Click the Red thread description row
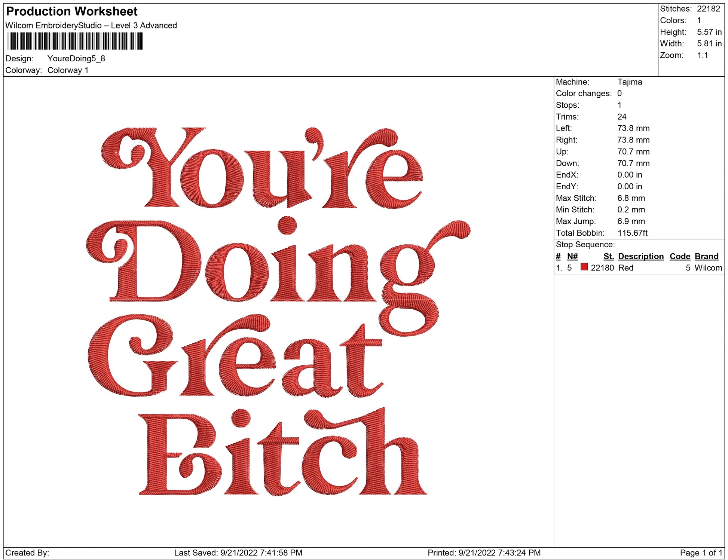This screenshot has width=728, height=560. [625, 268]
